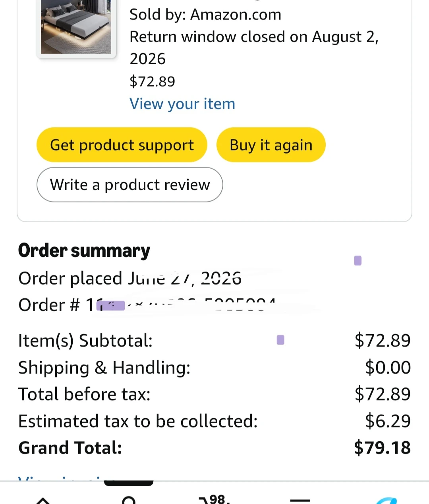Open the hamburger menu icon in bottom bar
Image resolution: width=429 pixels, height=504 pixels.
coord(300,501)
